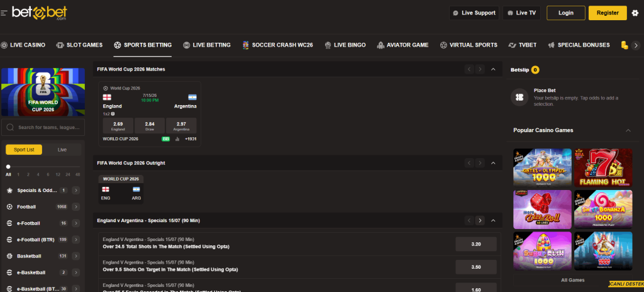644x292 pixels.
Task: Open All Games link
Action: tap(572, 280)
